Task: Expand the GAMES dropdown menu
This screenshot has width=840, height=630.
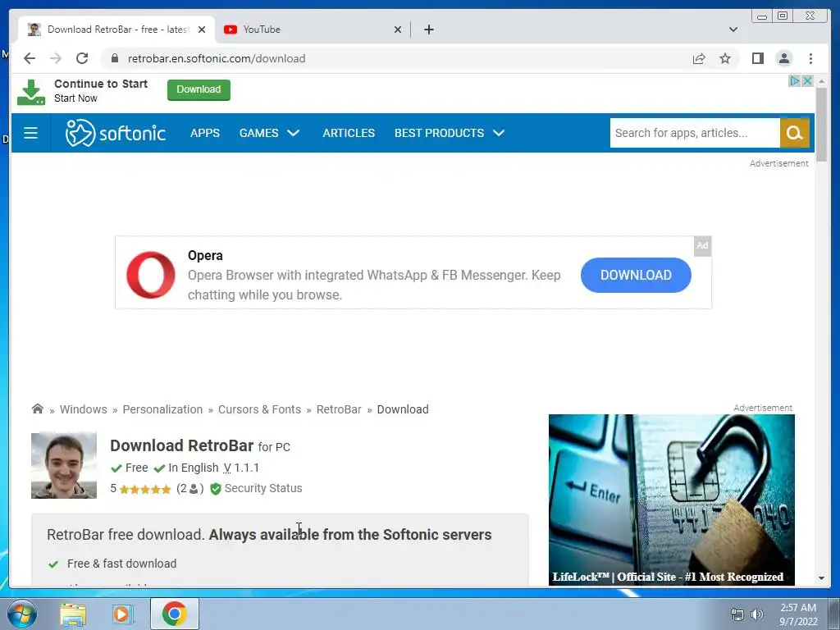Action: pos(269,133)
